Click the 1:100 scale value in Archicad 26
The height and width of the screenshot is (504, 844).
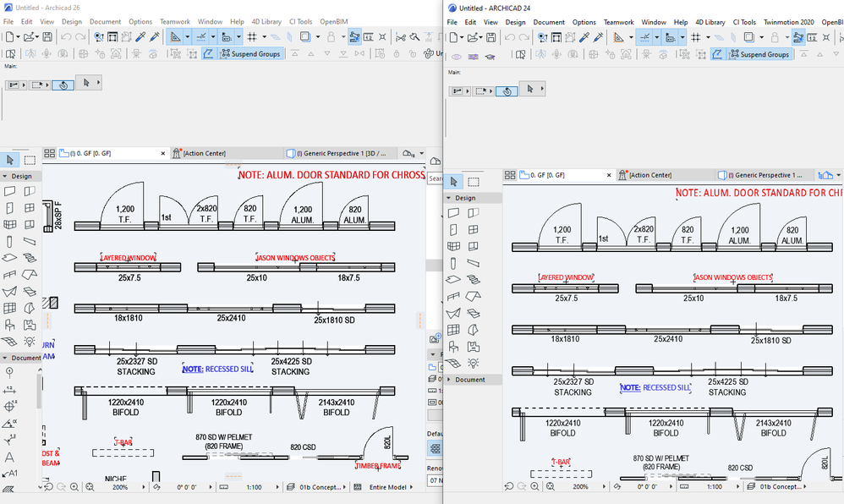254,487
